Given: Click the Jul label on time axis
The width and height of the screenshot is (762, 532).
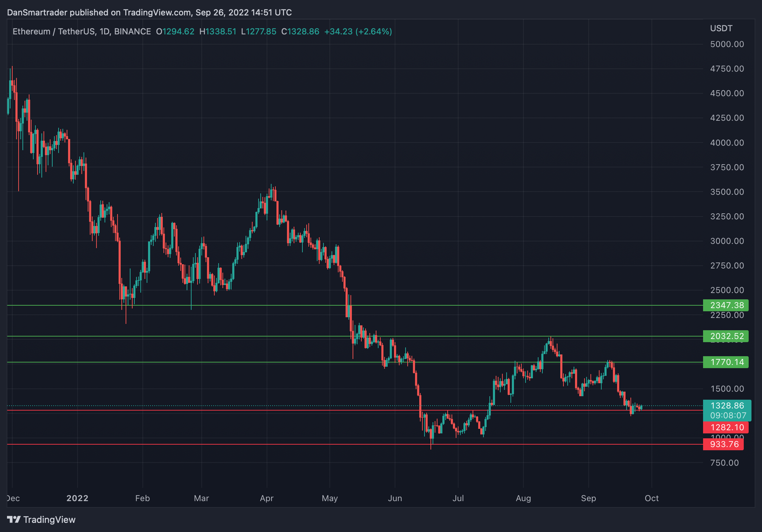Looking at the screenshot, I should pos(458,498).
